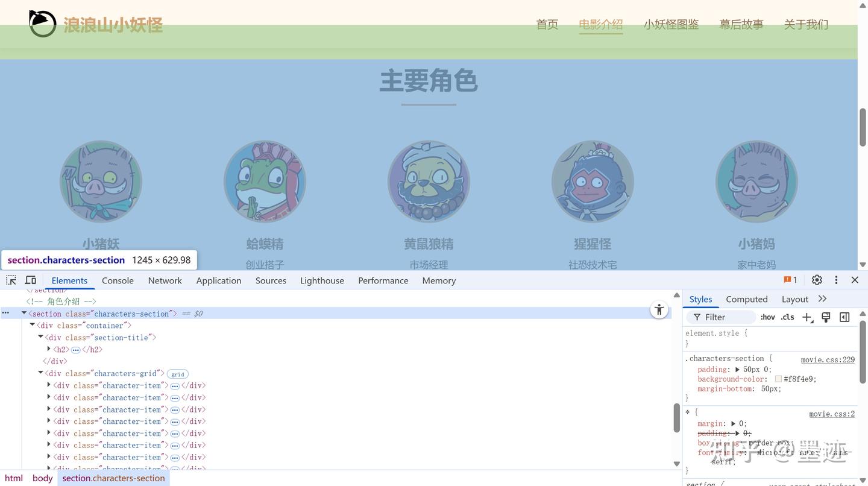Click the Elements tree scrollbar thumb
Viewport: 868px width, 486px height.
677,418
